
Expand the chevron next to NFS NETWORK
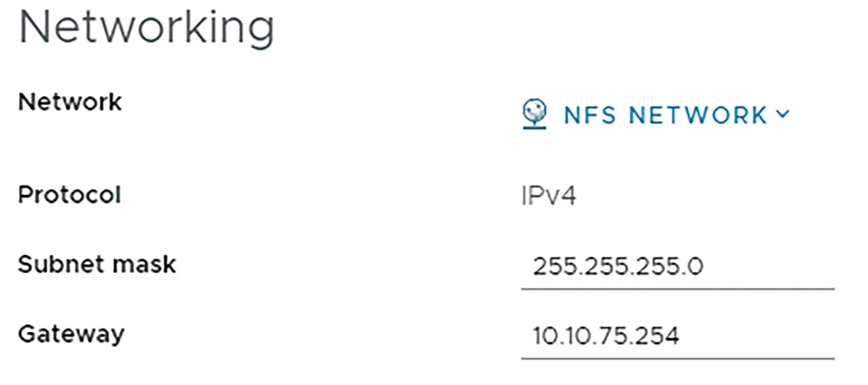782,114
